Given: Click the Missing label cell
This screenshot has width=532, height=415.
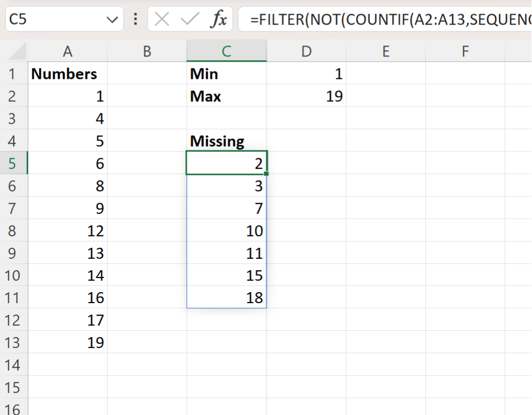Looking at the screenshot, I should (226, 141).
